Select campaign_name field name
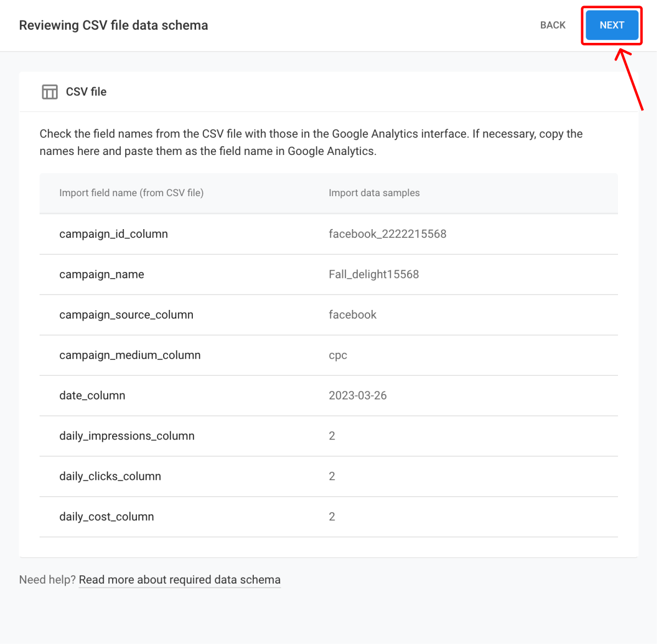Image resolution: width=657 pixels, height=644 pixels. 102,274
